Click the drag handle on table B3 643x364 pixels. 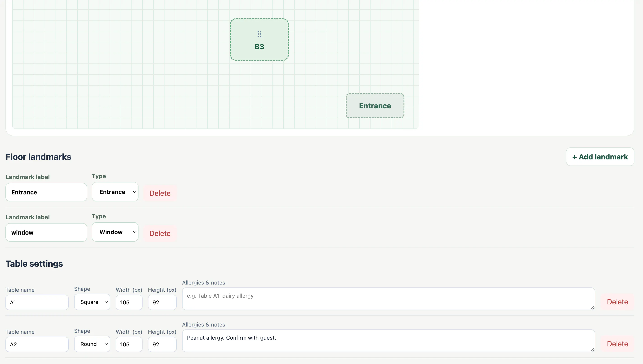259,34
